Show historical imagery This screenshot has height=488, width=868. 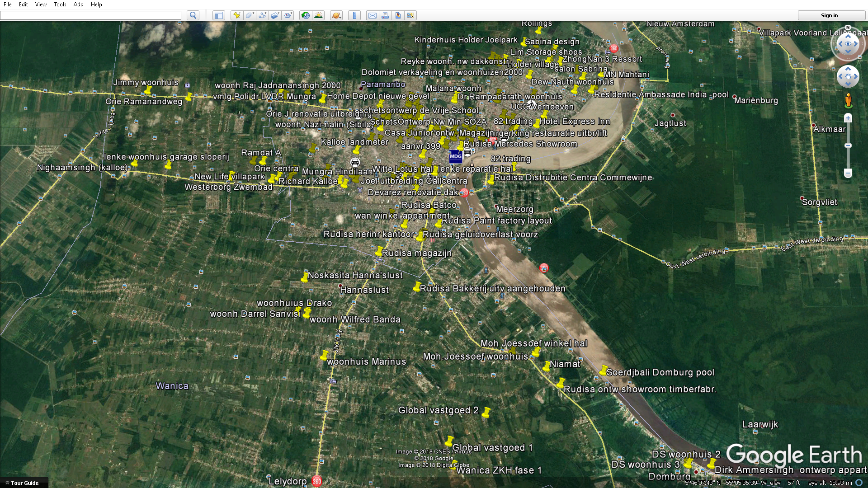pos(306,15)
